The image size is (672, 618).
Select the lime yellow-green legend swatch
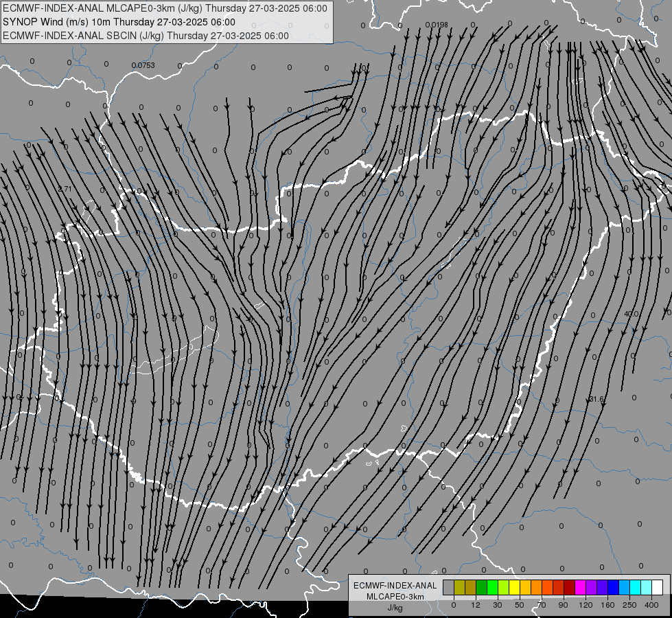tap(504, 587)
